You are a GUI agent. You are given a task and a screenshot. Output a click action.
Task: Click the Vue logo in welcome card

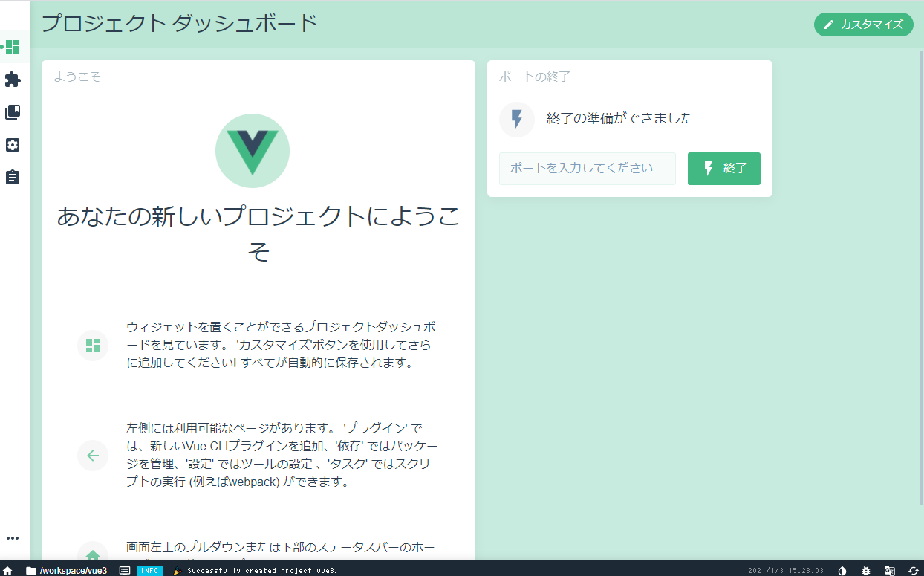click(x=253, y=151)
